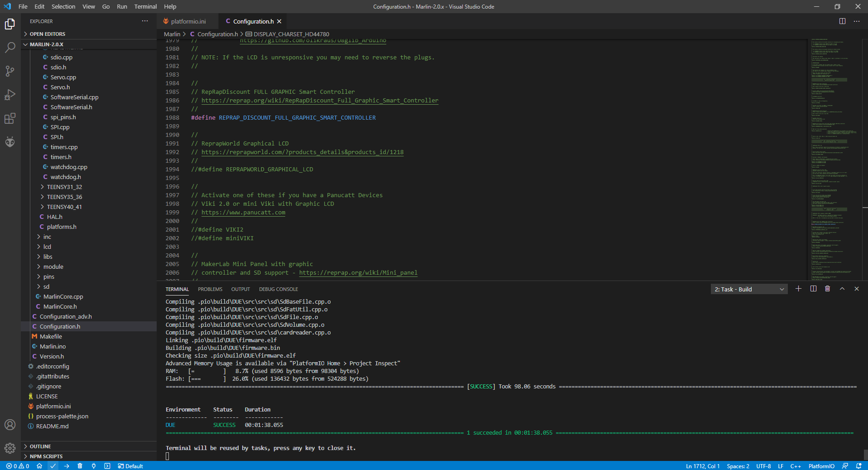Open the Extensions view
The image size is (868, 470).
[x=10, y=119]
